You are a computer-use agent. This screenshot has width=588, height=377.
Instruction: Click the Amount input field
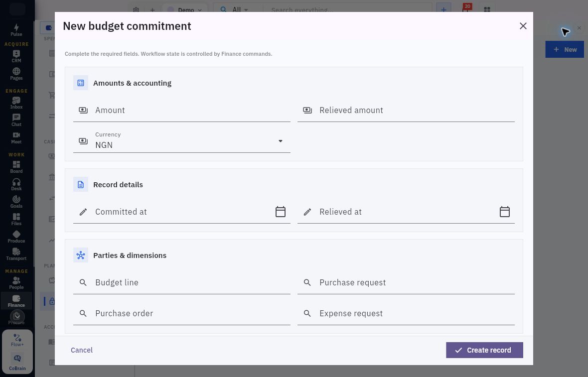pyautogui.click(x=181, y=110)
